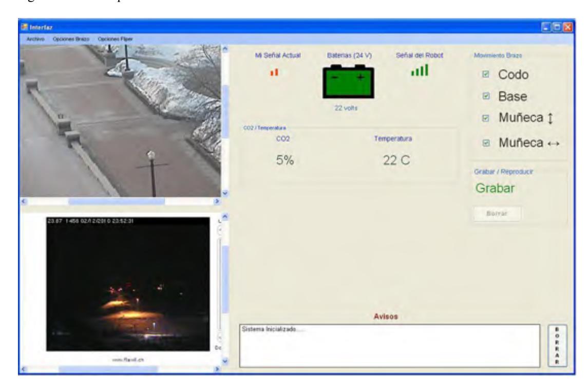Click the Sistema Inicializado message text
Image resolution: width=588 pixels, height=381 pixels.
(274, 329)
